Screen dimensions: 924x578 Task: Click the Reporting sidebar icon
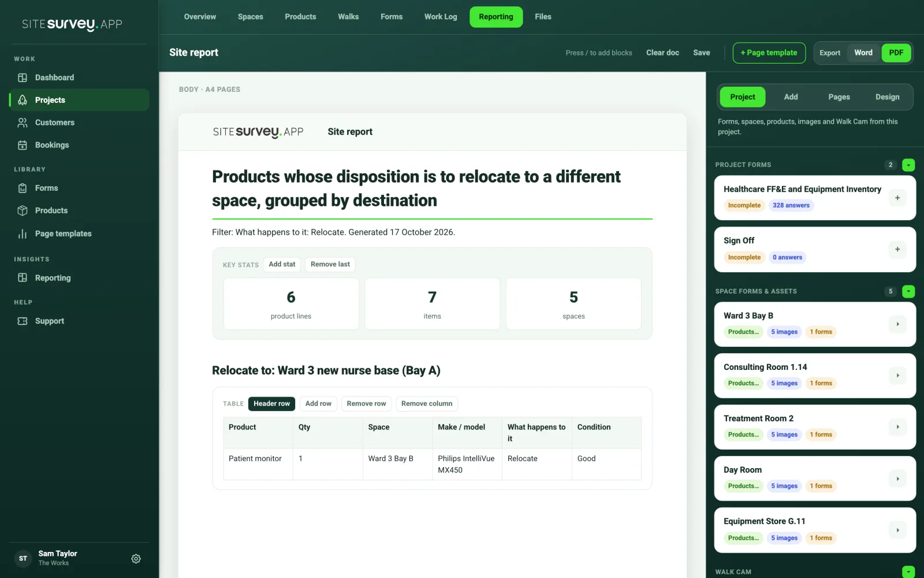click(23, 277)
